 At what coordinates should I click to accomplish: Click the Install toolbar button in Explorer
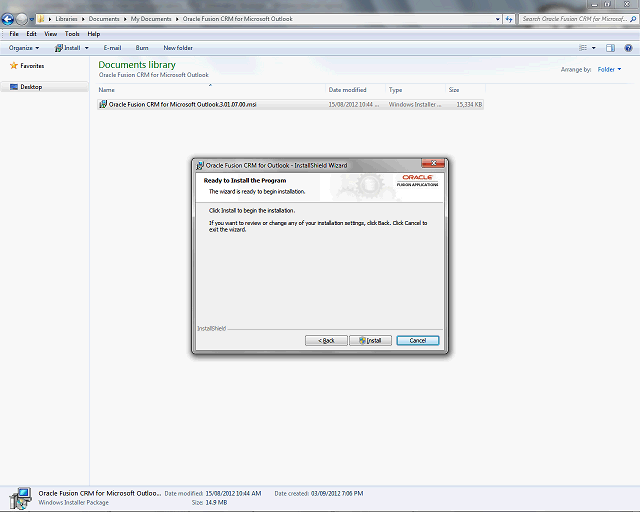68,48
